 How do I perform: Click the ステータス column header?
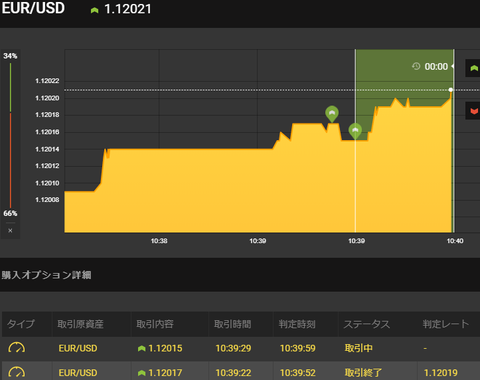[x=367, y=324]
